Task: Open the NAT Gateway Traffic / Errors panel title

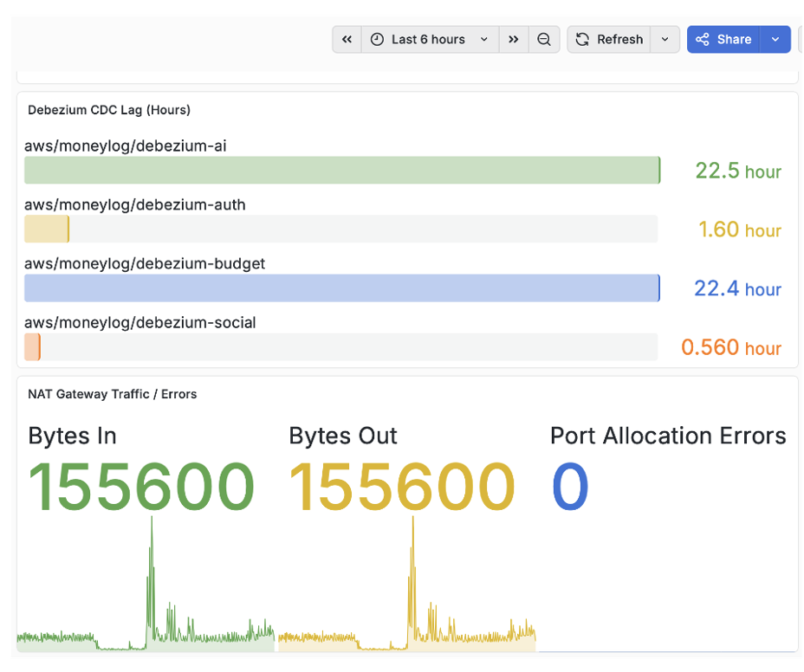Action: (113, 394)
